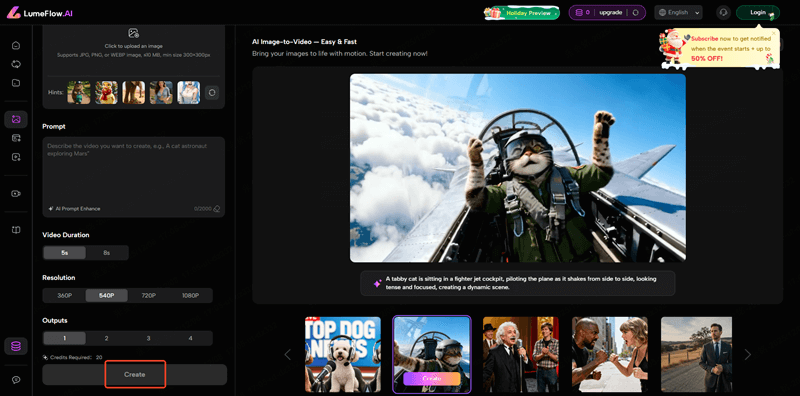Click the credits coin icon in header

pyautogui.click(x=580, y=13)
